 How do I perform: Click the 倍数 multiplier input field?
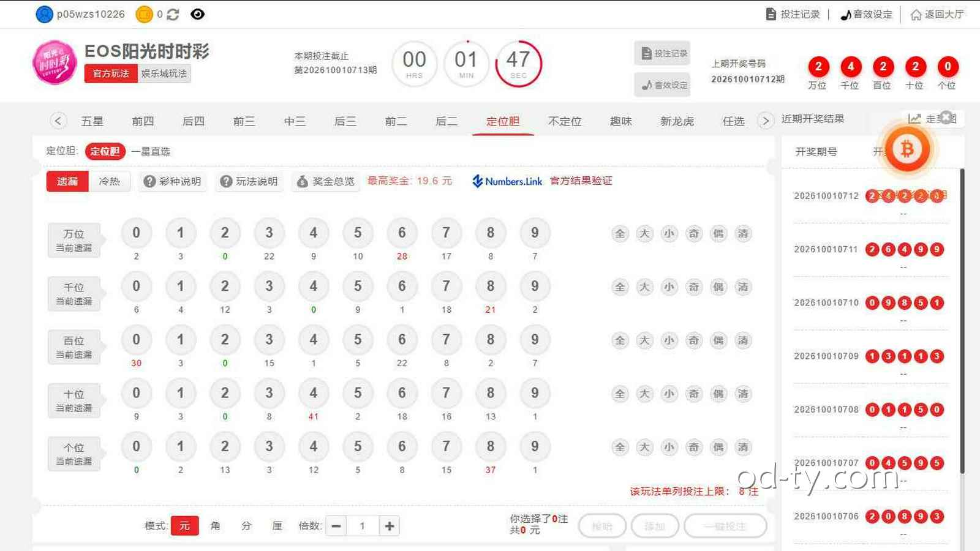point(363,526)
